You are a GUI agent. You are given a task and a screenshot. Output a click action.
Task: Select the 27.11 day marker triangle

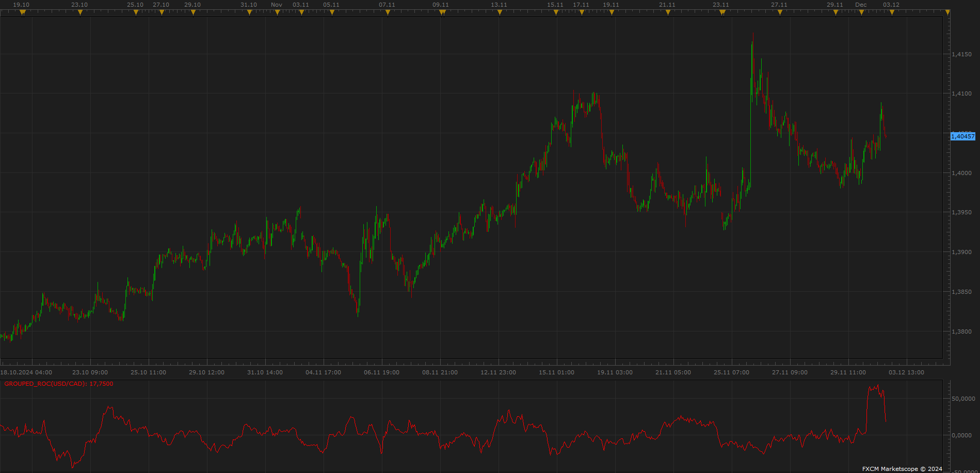[x=780, y=13]
